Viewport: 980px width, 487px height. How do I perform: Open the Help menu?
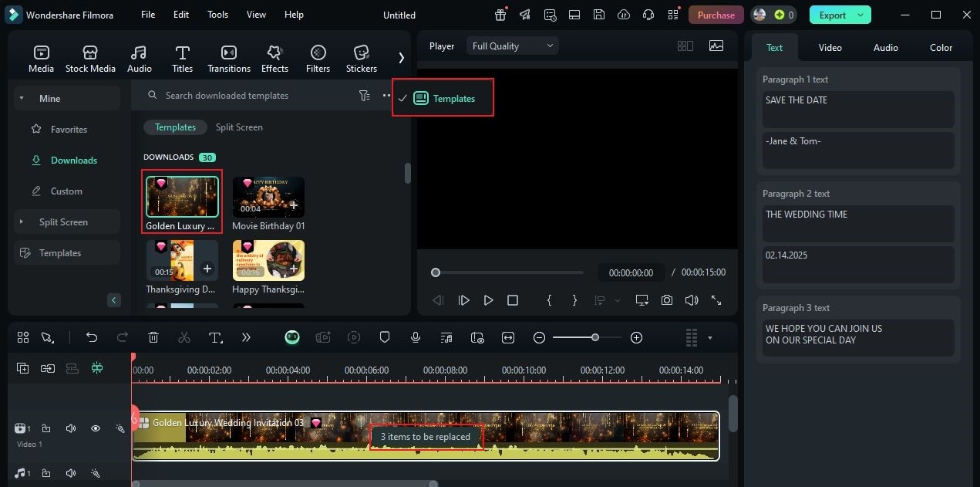(294, 15)
